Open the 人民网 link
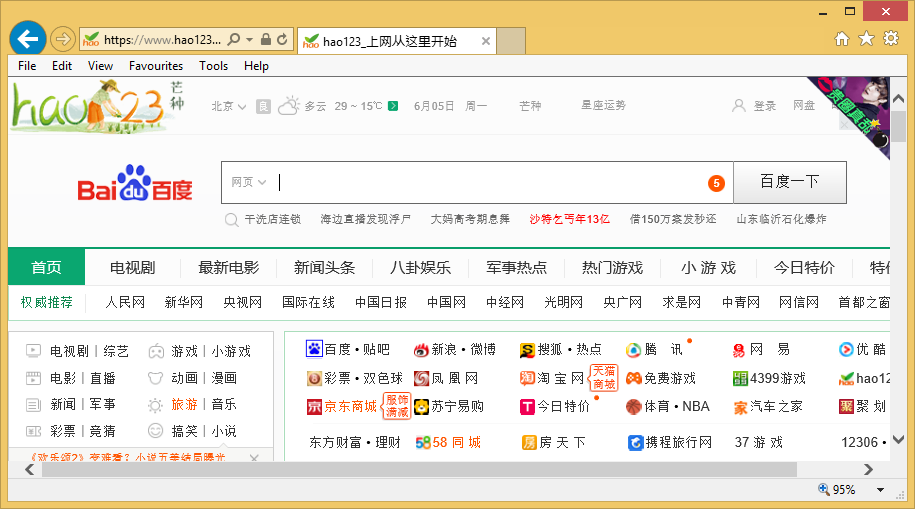Screen dimensions: 915x509 pos(125,302)
